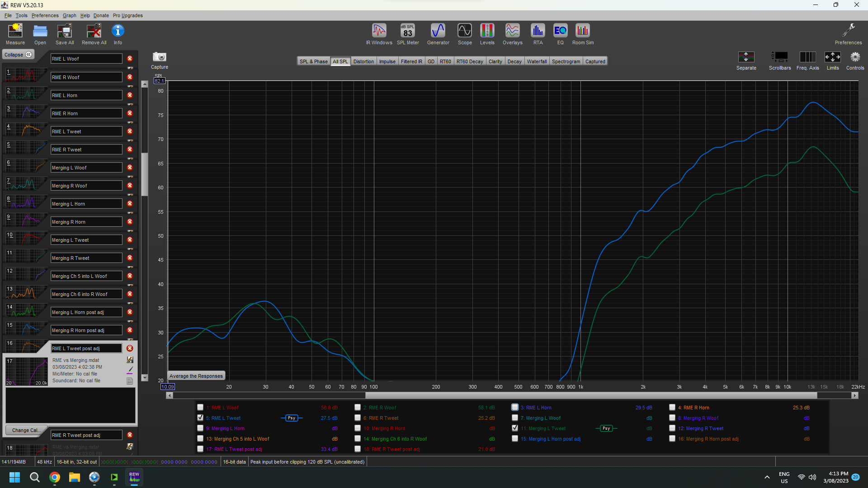Uncheck trace 11: Merging L Tweet
Image resolution: width=868 pixels, height=488 pixels.
[x=515, y=428]
